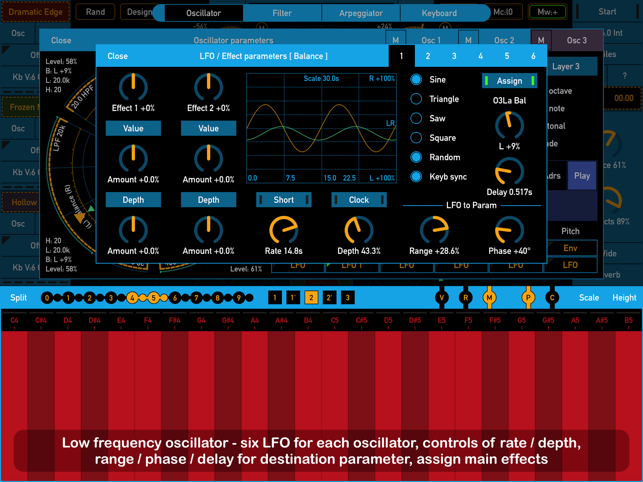Select octave circle 9 in the octave strip
This screenshot has width=643, height=482.
pos(239,298)
